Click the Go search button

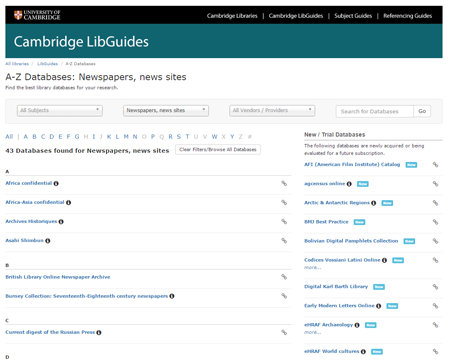pyautogui.click(x=422, y=111)
